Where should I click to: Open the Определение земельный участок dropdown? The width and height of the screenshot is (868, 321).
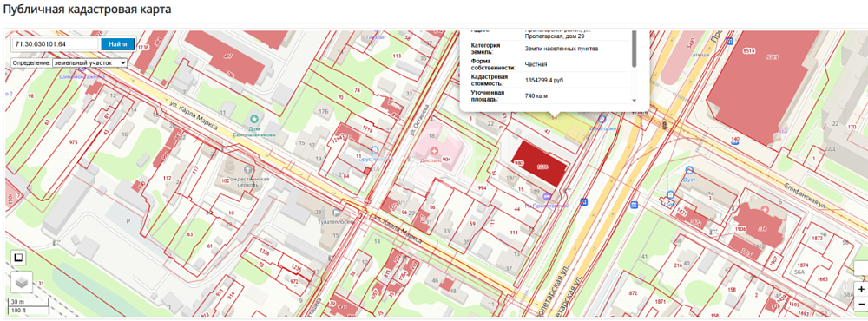point(69,63)
